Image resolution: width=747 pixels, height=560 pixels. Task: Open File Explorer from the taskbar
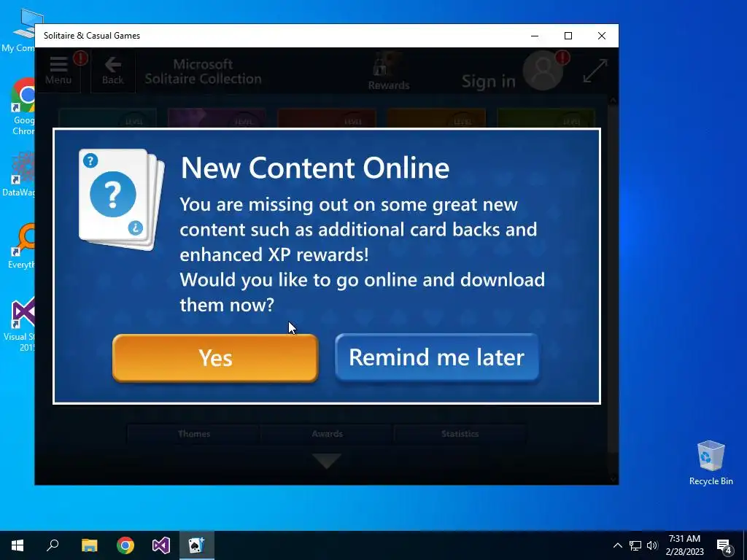tap(89, 545)
